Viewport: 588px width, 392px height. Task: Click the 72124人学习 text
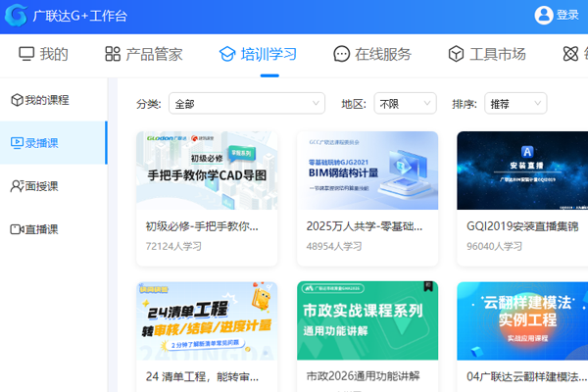pyautogui.click(x=173, y=246)
